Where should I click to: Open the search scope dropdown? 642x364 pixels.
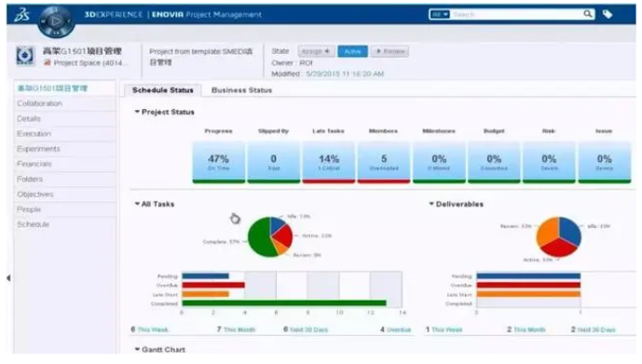(x=440, y=14)
